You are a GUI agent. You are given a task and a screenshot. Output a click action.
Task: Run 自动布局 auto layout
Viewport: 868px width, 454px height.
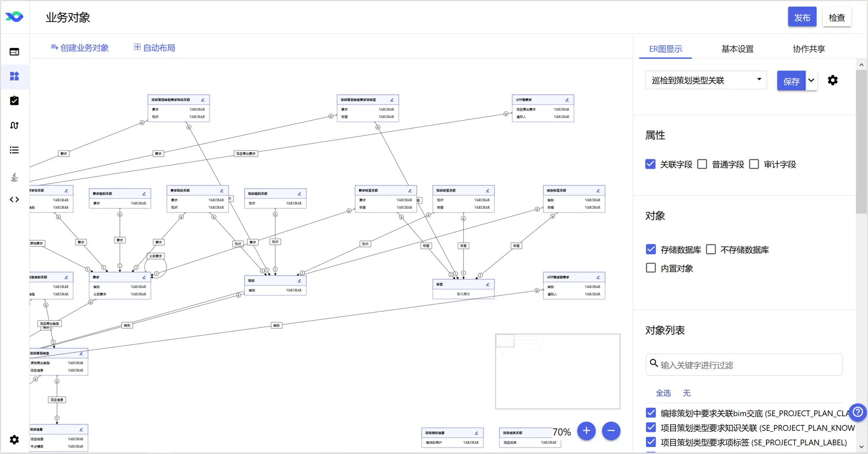click(x=155, y=48)
